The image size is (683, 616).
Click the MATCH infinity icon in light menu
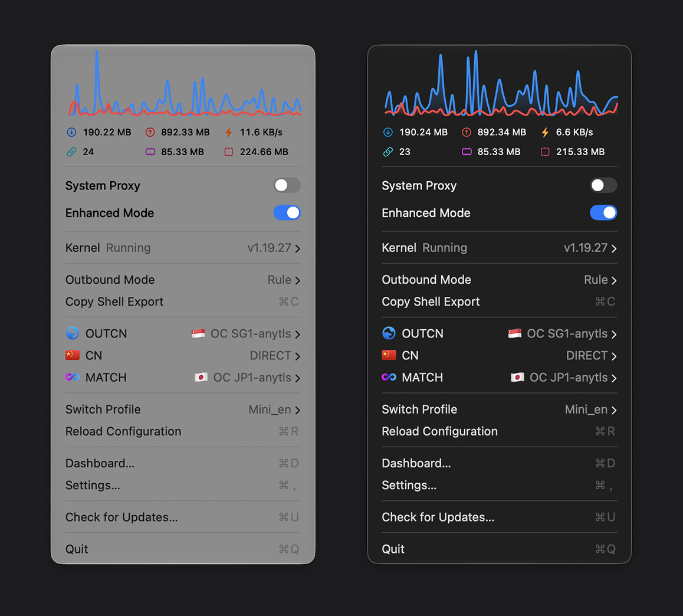[73, 377]
